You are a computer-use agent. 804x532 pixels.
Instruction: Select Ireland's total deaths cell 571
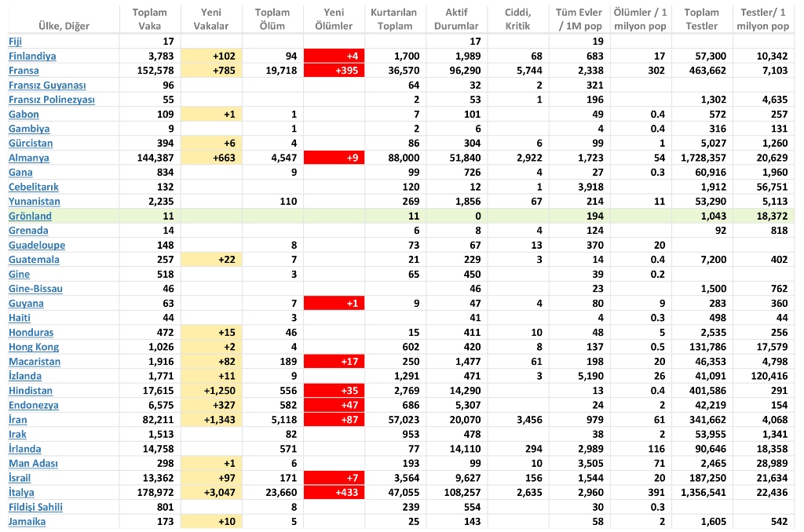click(x=272, y=449)
